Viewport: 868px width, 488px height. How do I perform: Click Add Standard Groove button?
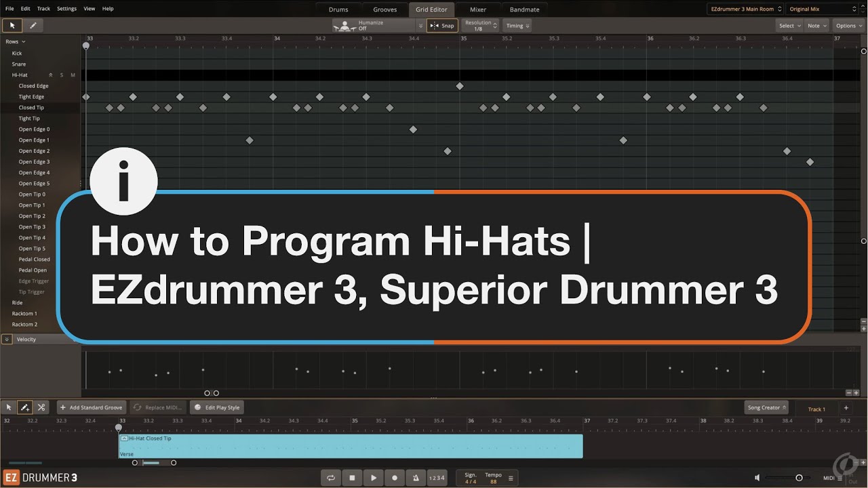point(91,407)
